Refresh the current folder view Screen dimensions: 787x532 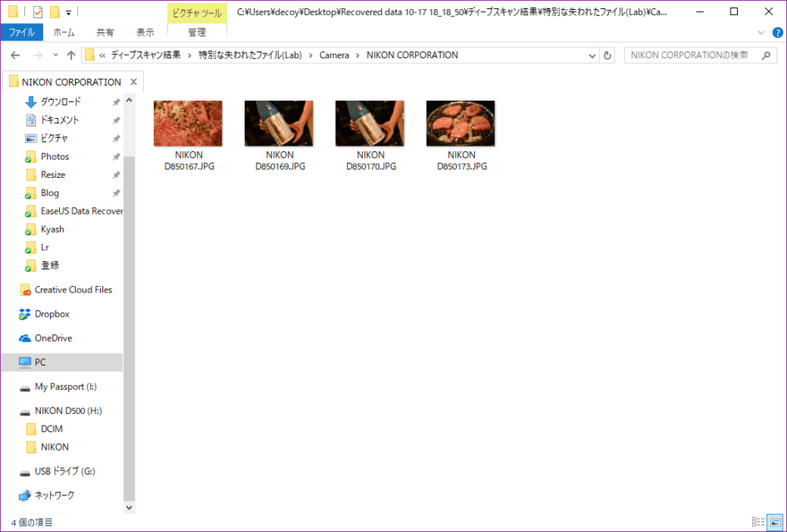[x=607, y=56]
